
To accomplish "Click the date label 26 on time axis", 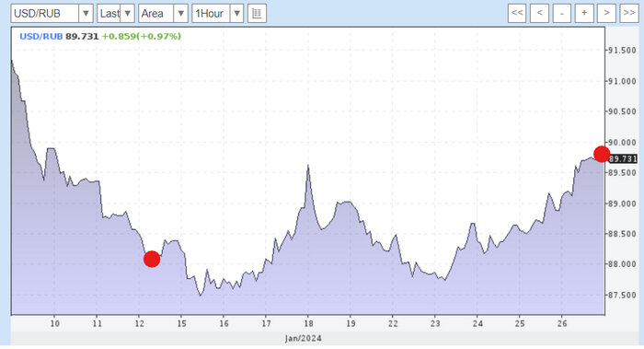I will 562,324.
